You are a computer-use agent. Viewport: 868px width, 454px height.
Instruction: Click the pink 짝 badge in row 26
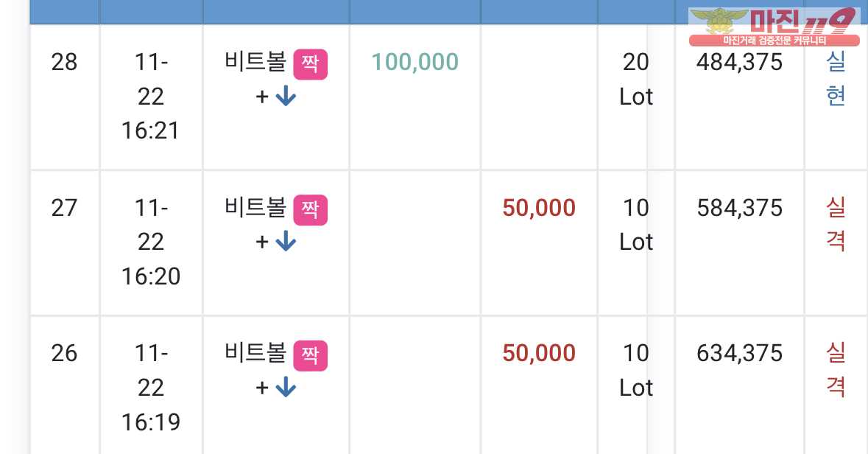pyautogui.click(x=310, y=355)
